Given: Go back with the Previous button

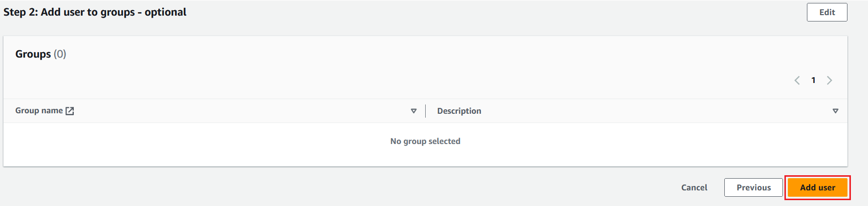Looking at the screenshot, I should click(x=753, y=187).
